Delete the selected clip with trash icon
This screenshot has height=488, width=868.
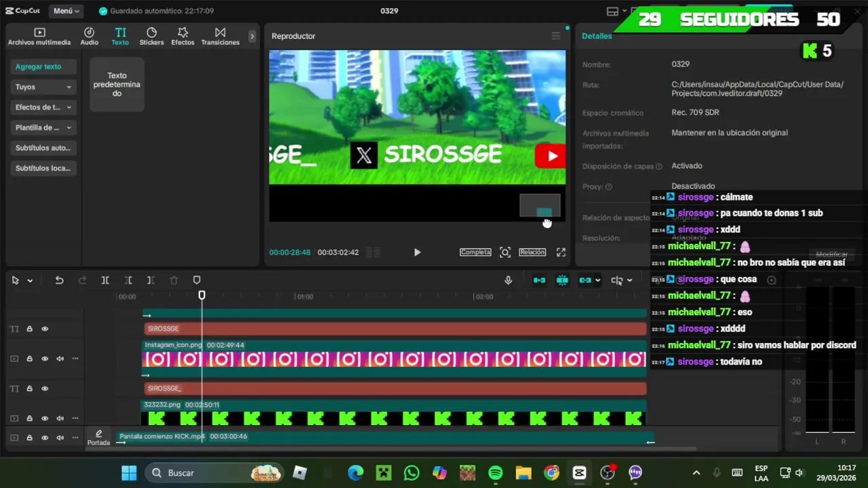(174, 280)
